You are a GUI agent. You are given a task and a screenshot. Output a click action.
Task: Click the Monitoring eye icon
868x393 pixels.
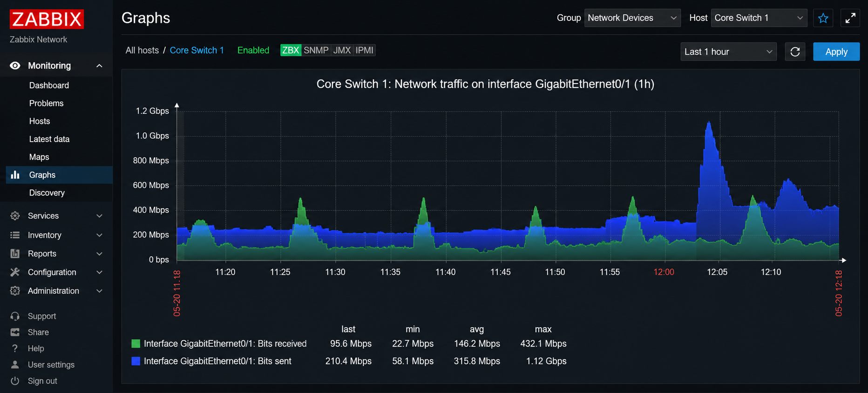tap(15, 66)
